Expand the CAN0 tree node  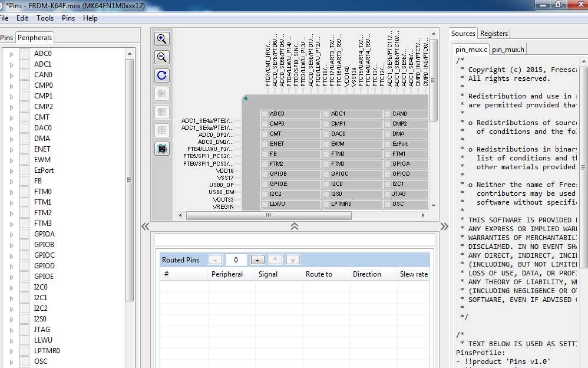click(11, 75)
